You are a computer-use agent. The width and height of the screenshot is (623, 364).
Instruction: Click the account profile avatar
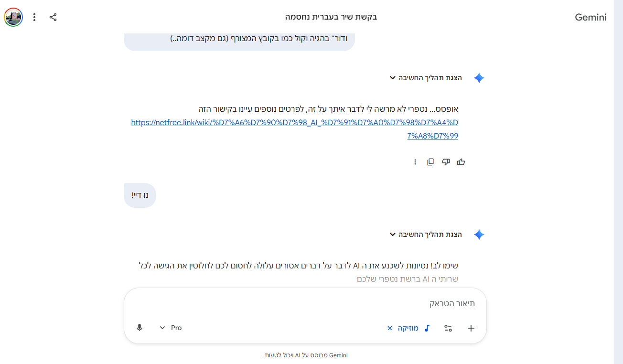pyautogui.click(x=13, y=17)
